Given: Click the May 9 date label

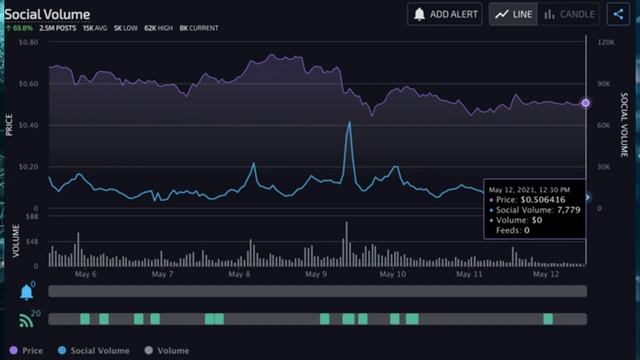Looking at the screenshot, I should pos(316,274).
